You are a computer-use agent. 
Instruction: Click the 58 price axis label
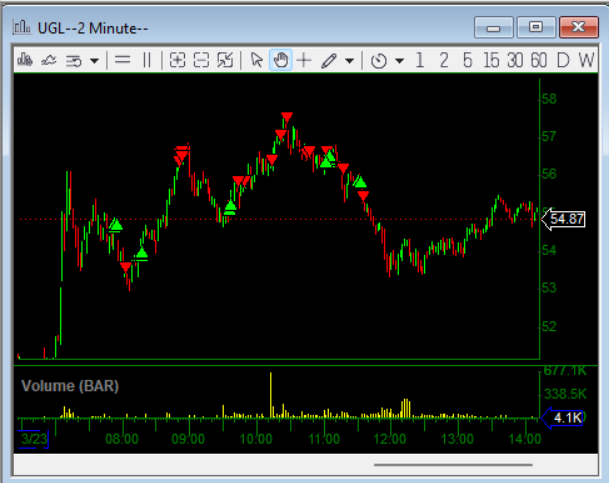[549, 99]
